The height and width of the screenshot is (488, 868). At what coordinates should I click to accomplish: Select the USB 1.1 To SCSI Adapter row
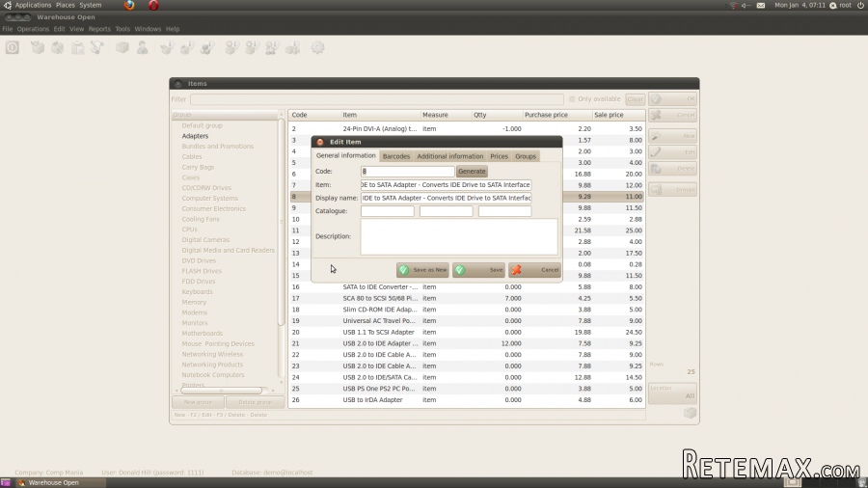(467, 333)
